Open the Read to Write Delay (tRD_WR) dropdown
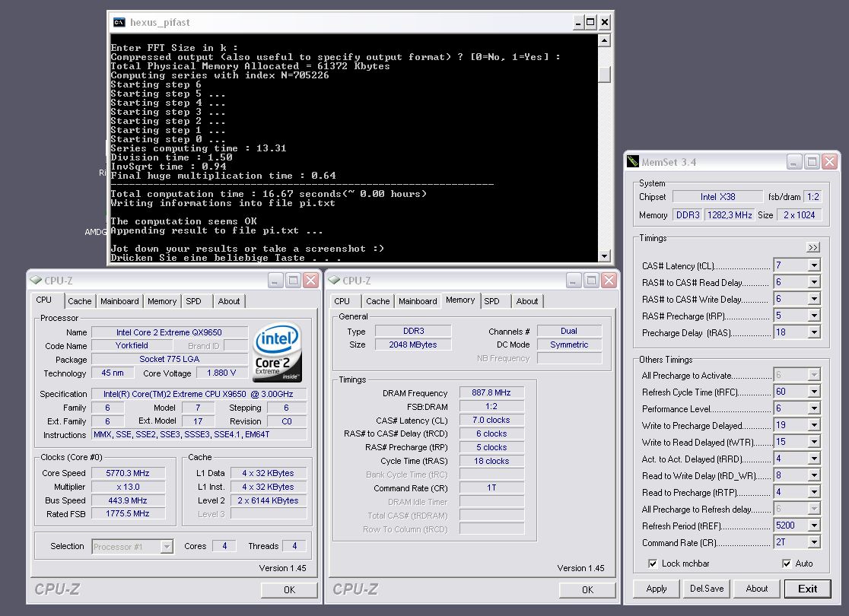 [814, 475]
